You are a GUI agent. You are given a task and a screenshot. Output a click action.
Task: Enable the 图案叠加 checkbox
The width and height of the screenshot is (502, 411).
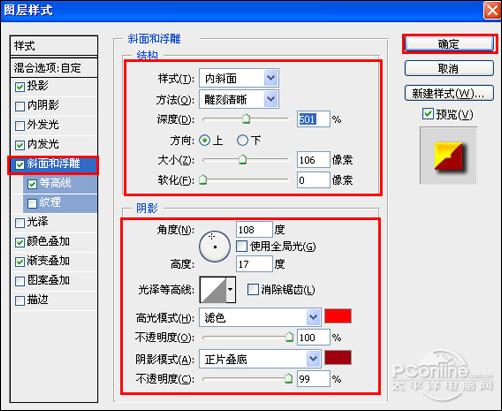[x=20, y=281]
